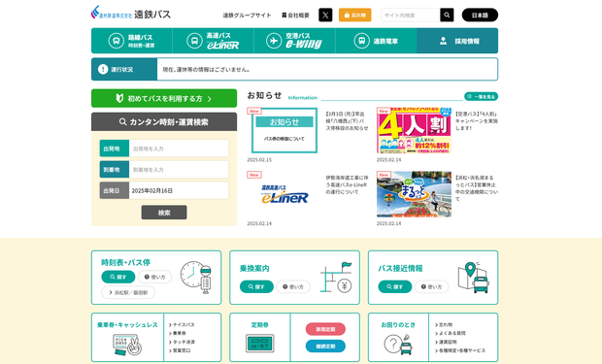Open the 各種規定・各種サービス link

(460, 350)
